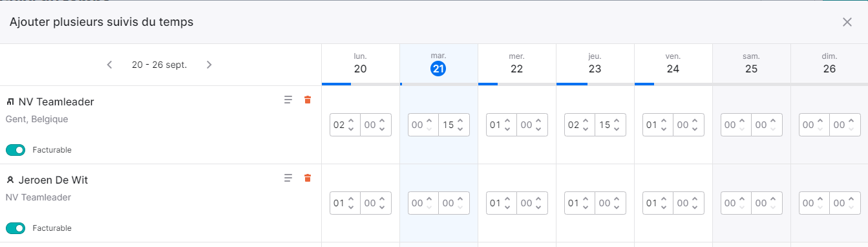Image resolution: width=868 pixels, height=247 pixels.
Task: Click the company icon beside NV Teamleader
Action: pos(10,102)
